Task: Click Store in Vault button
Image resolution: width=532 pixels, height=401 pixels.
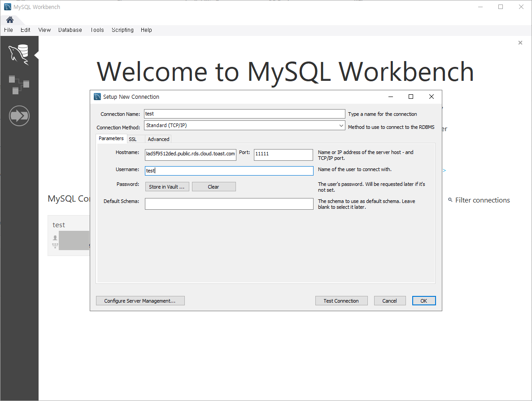Action: click(x=167, y=187)
